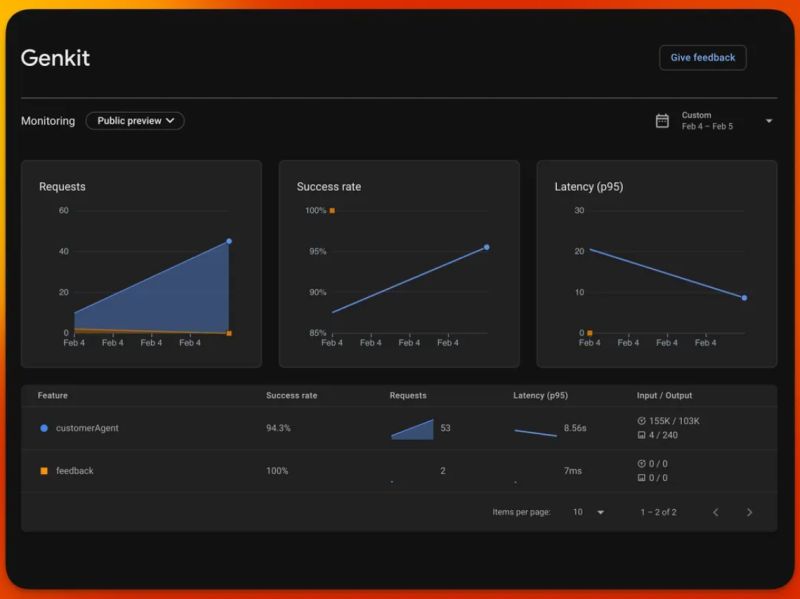
Task: Click the blue endpoint on Latency chart
Action: (x=744, y=298)
